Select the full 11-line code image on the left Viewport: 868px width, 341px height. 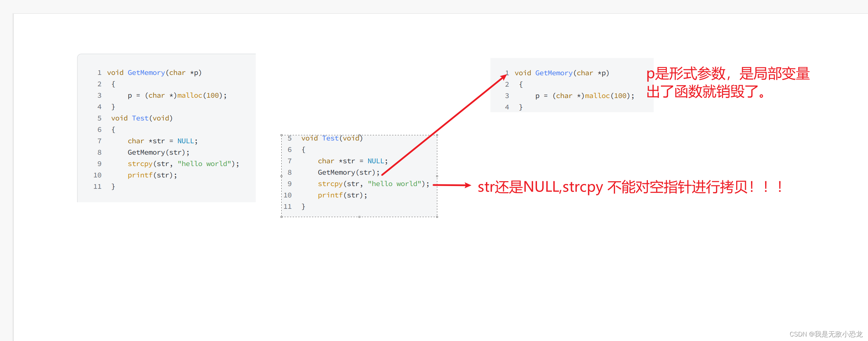pyautogui.click(x=166, y=128)
